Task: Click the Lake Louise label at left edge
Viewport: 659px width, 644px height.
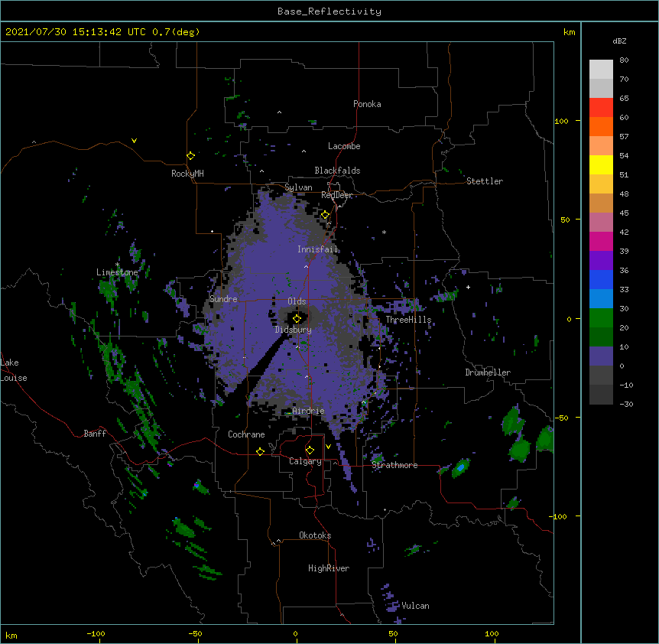Action: [14, 370]
